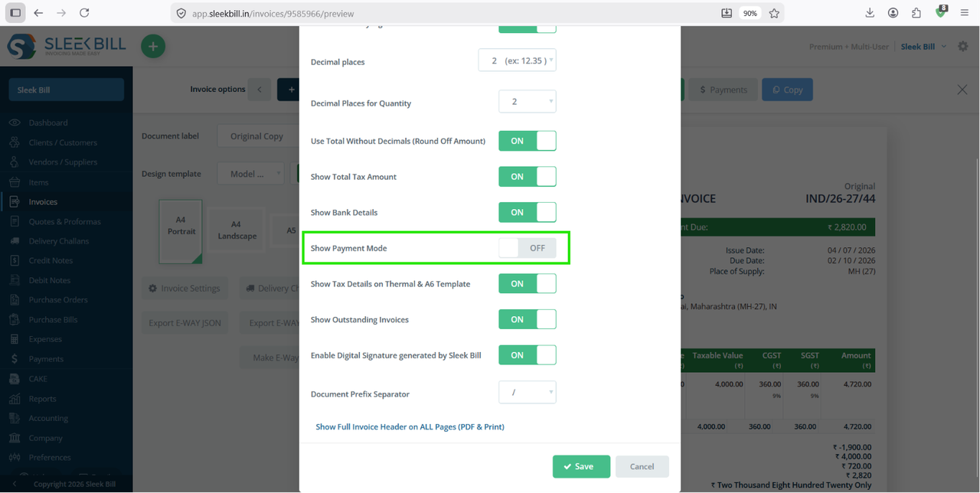Reload the page with refresh icon

84,13
